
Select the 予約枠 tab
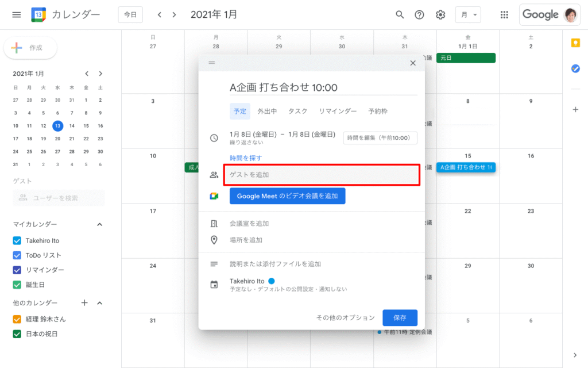point(378,111)
